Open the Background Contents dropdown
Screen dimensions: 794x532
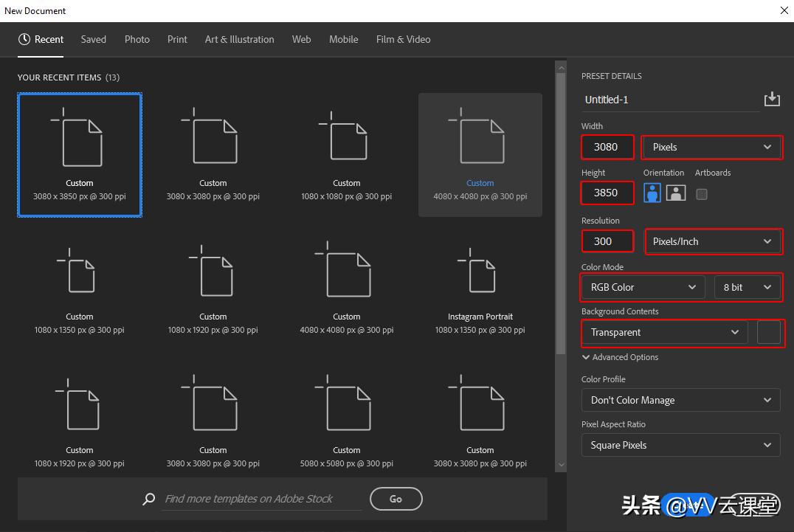(x=663, y=333)
